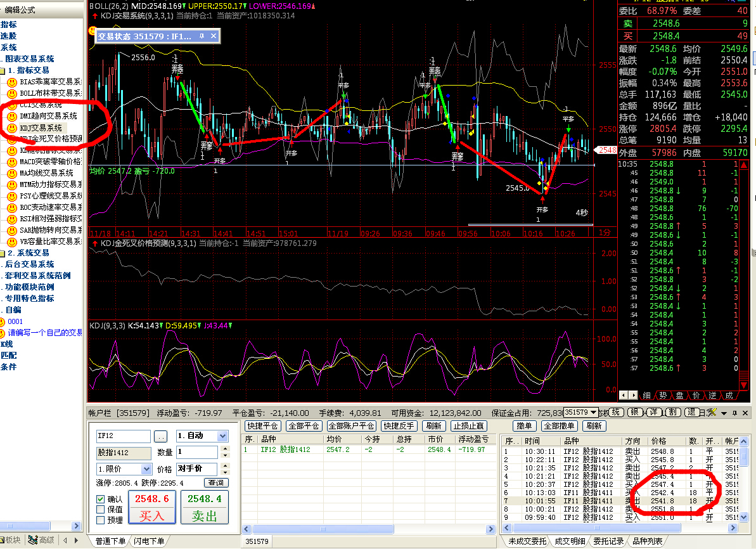Enable the 保值 checkbox
The width and height of the screenshot is (756, 549).
pos(100,509)
